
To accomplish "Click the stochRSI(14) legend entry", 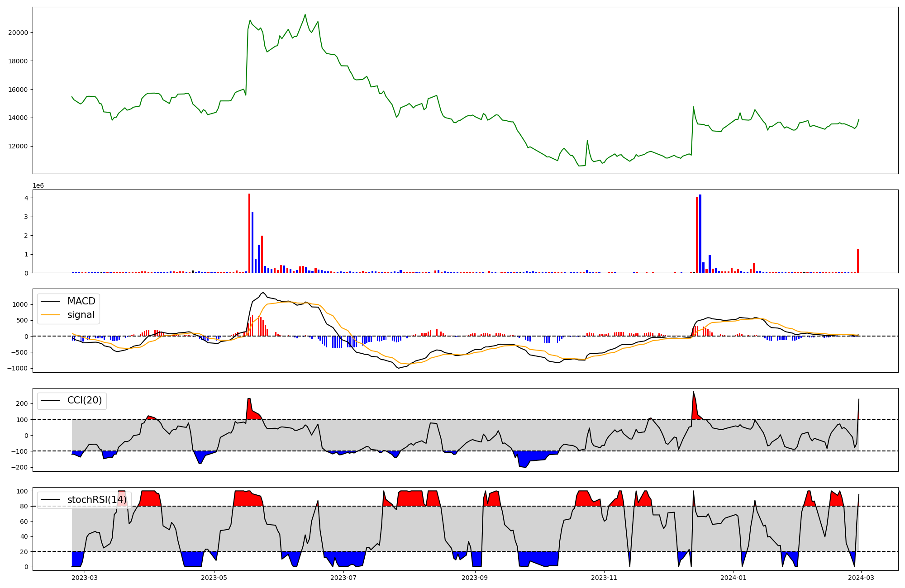I will (x=96, y=499).
